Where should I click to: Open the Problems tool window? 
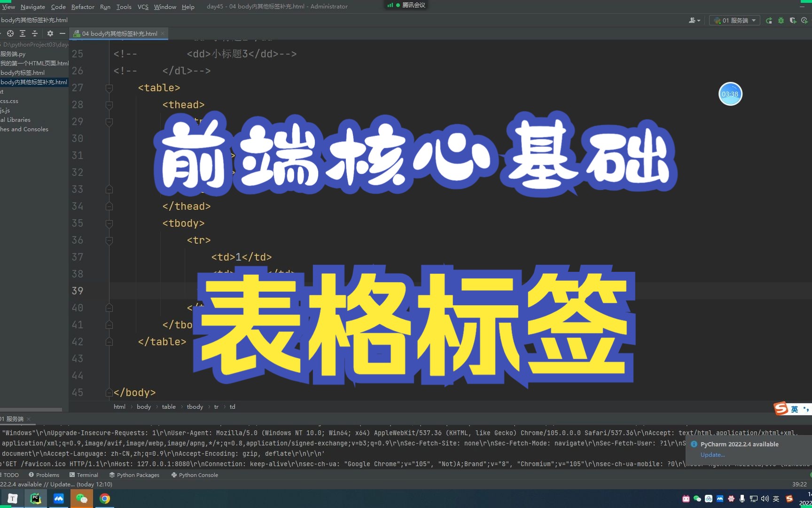(48, 475)
